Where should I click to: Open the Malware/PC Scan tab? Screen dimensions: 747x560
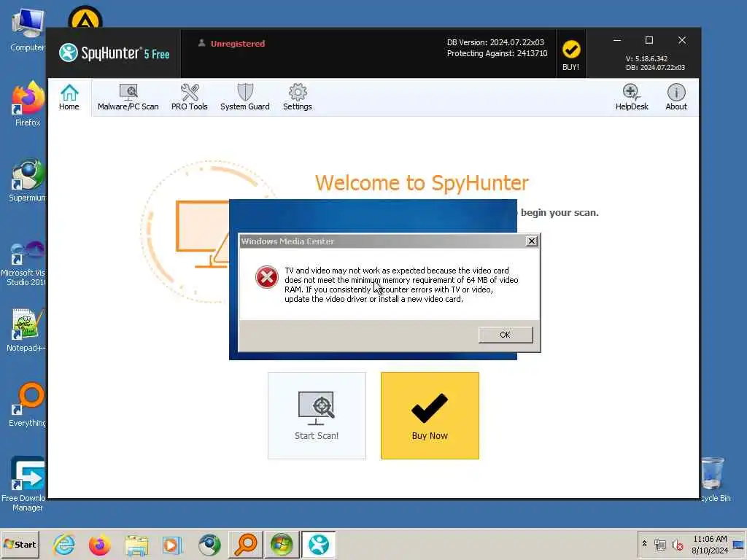coord(128,97)
